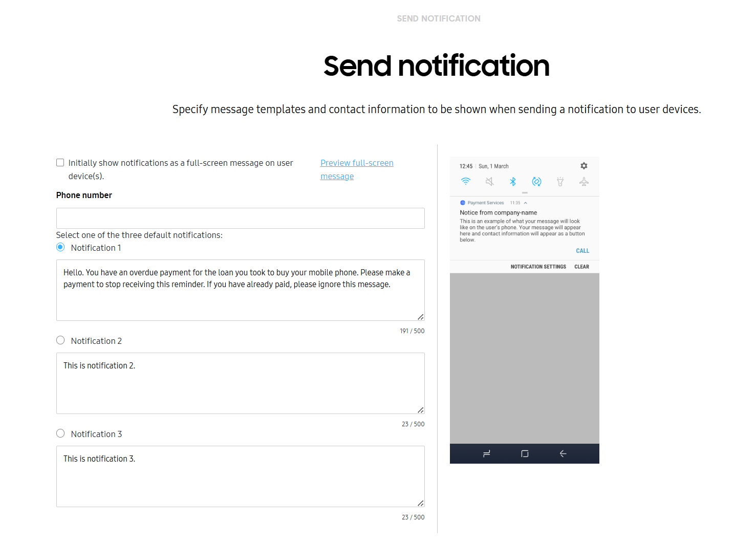Click the settings gear icon in phone preview
This screenshot has height=544, width=756.
pyautogui.click(x=584, y=166)
